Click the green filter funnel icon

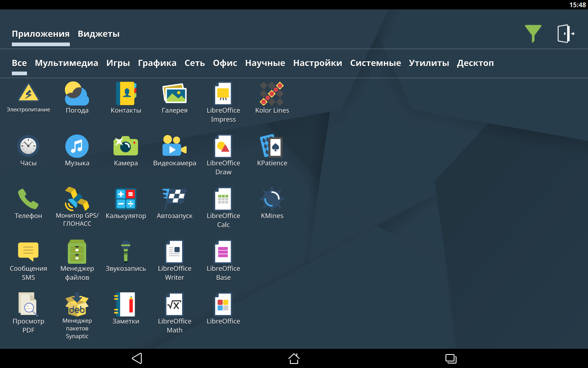[x=533, y=34]
